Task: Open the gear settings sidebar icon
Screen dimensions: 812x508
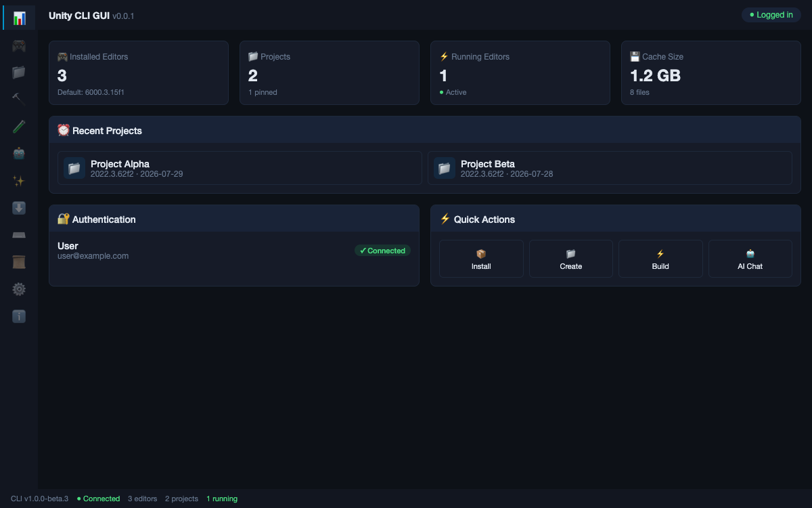Action: tap(19, 289)
